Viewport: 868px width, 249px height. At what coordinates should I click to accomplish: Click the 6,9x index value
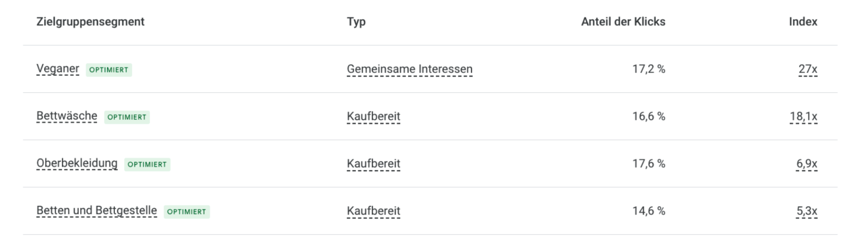point(806,164)
